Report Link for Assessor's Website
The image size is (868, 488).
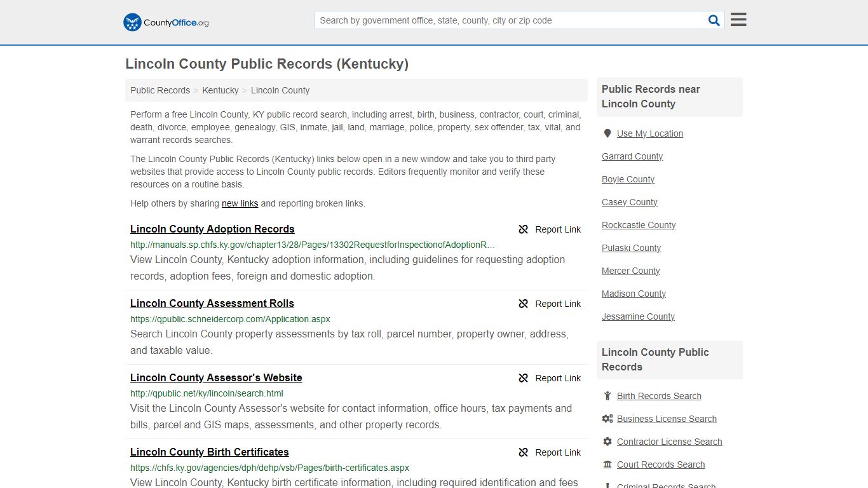pos(558,378)
